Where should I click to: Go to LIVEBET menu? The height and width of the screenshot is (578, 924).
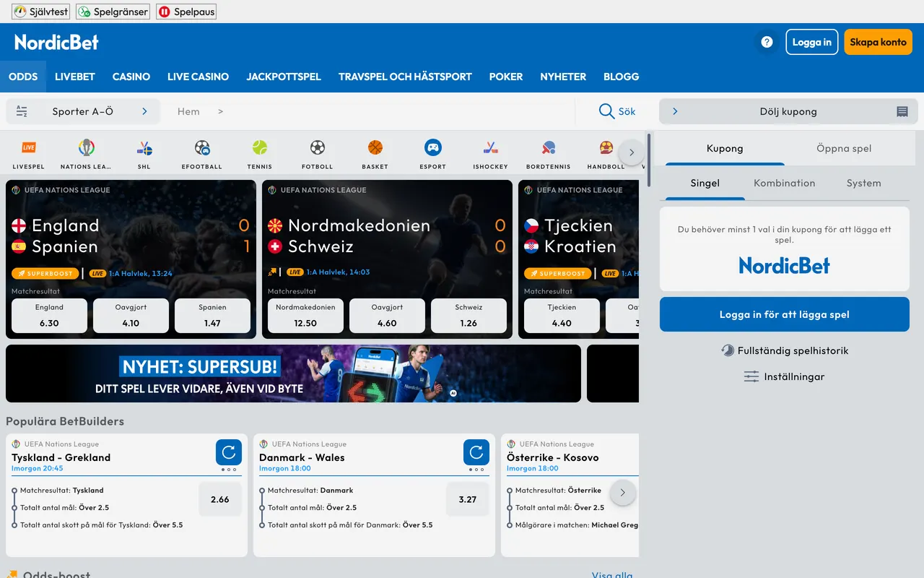coord(75,77)
